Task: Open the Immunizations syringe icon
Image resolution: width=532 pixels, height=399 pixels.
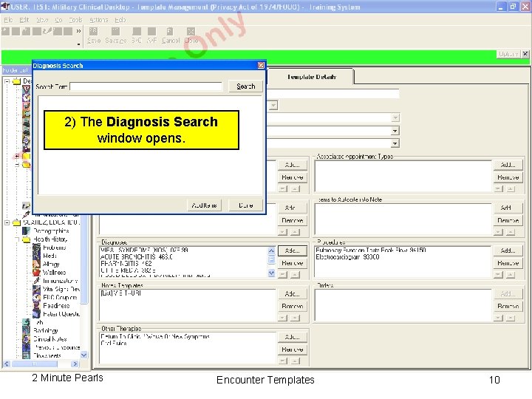Action: [36, 281]
